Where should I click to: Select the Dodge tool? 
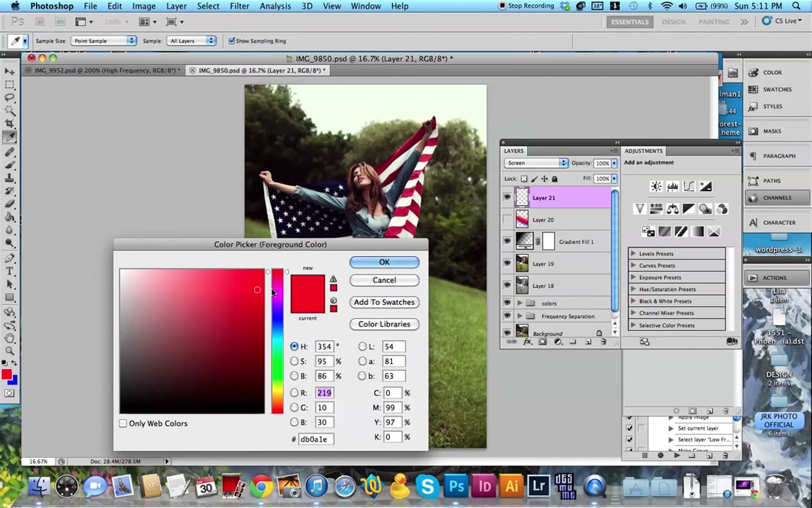pos(9,243)
